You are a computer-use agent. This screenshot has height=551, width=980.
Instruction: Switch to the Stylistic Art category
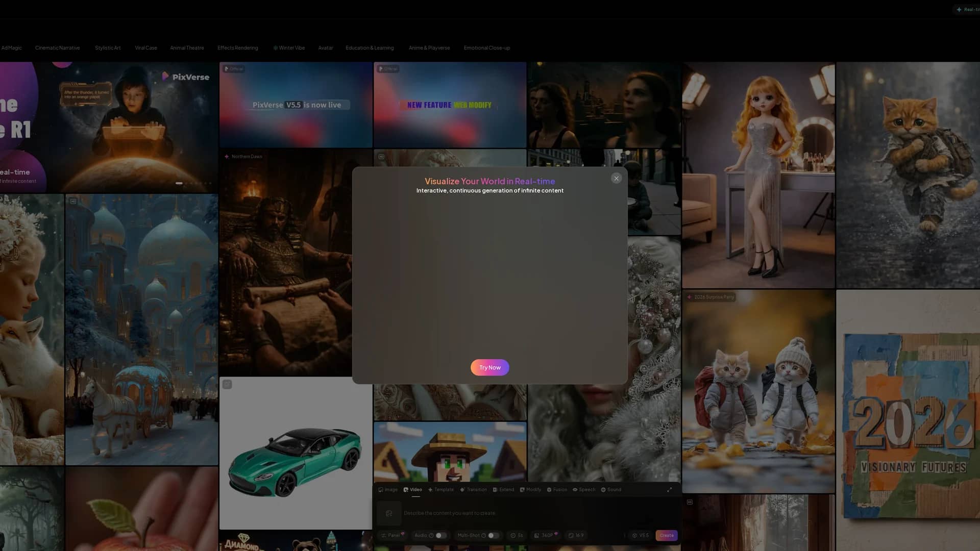108,48
